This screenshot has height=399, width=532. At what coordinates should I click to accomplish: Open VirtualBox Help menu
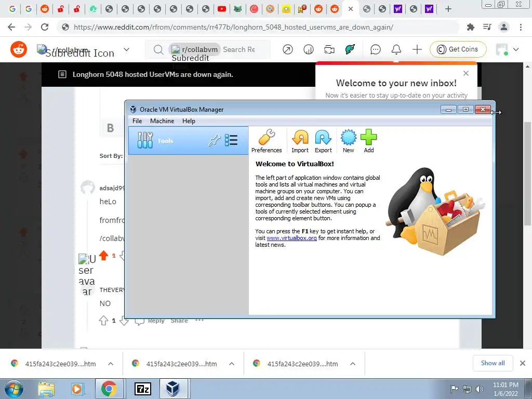tap(189, 121)
